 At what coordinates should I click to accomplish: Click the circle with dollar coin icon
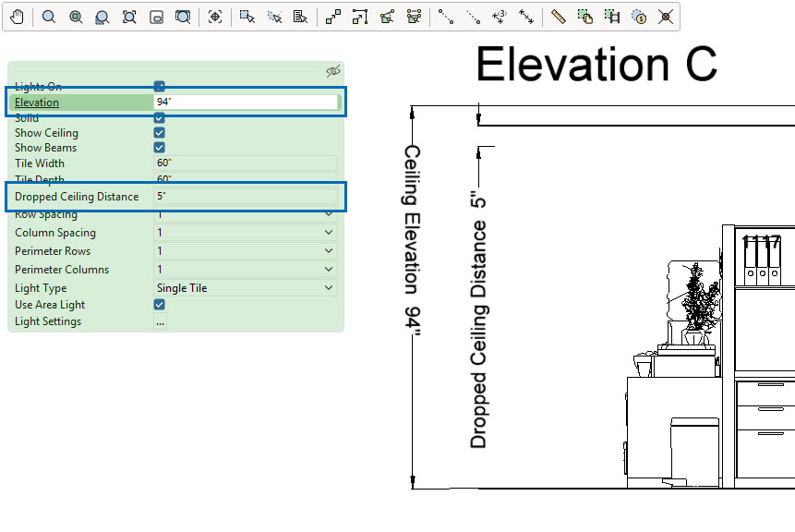click(x=639, y=17)
